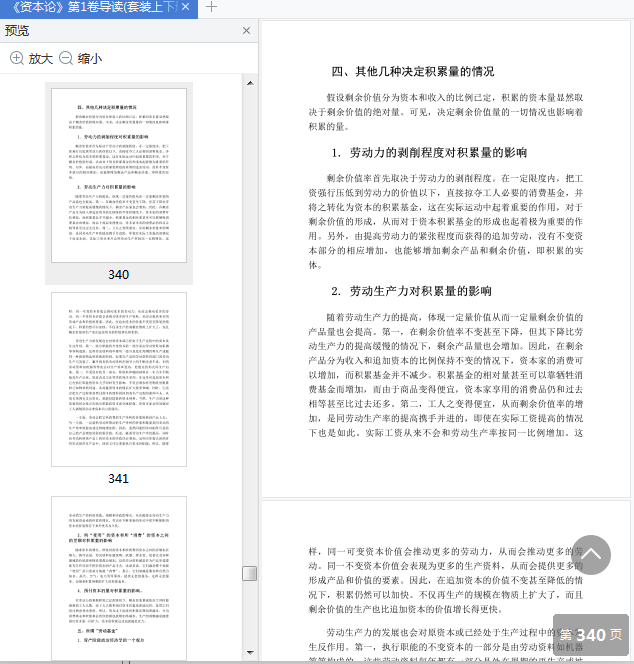Image resolution: width=634 pixels, height=664 pixels.
Task: Click paragraph starting 假设剩余价值分为资本和收入
Action: tap(446, 112)
